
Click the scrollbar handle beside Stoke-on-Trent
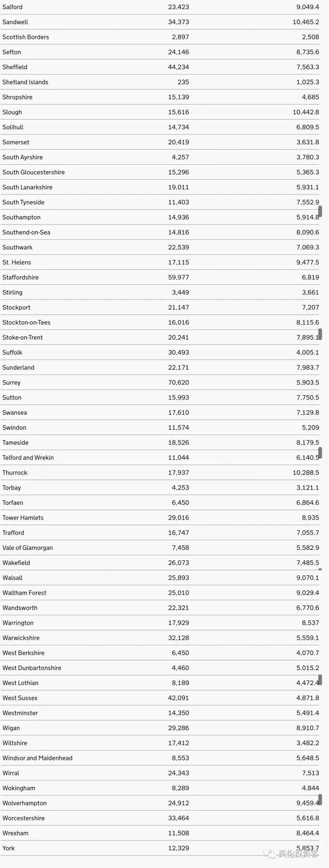(320, 334)
